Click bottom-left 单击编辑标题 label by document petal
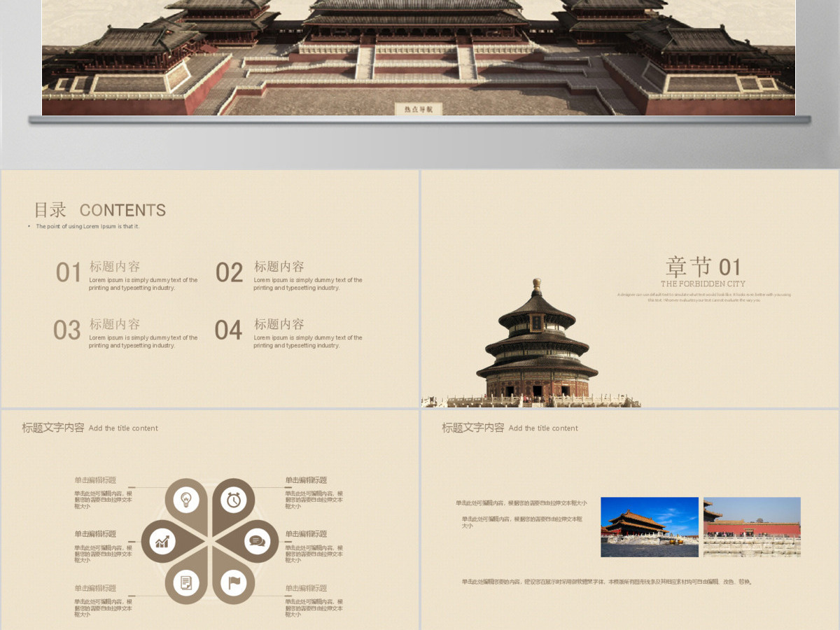The height and width of the screenshot is (630, 840). (x=95, y=589)
